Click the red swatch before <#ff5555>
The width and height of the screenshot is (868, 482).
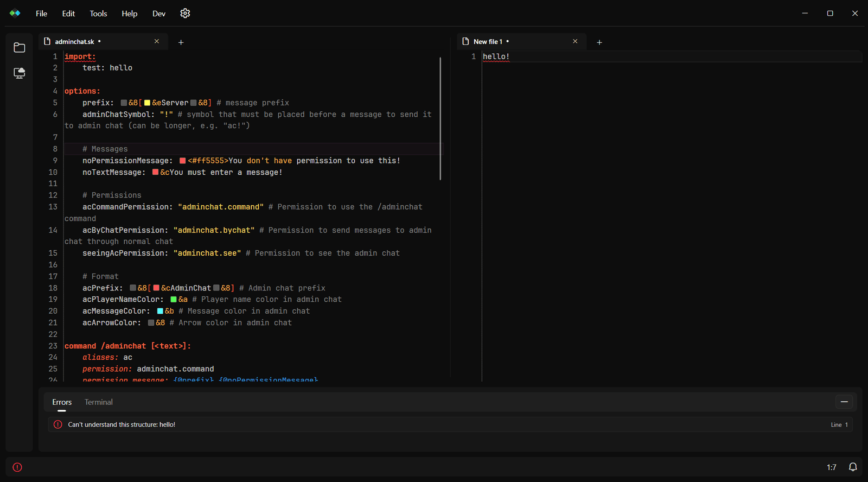click(x=183, y=161)
